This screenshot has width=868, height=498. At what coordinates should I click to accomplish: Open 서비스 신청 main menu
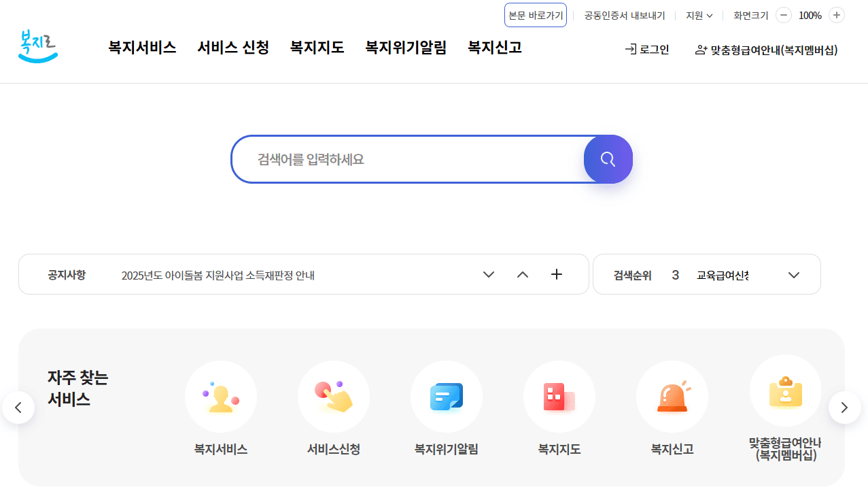pos(233,48)
